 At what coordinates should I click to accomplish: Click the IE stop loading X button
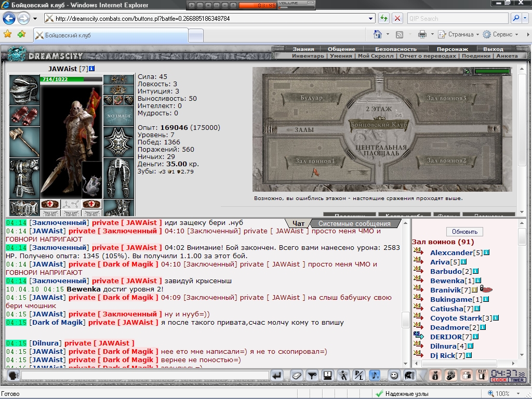397,18
